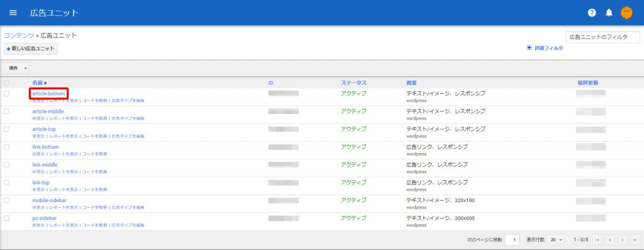This screenshot has height=250, width=644.
Task: Open the article-top ad unit
Action: pyautogui.click(x=44, y=129)
